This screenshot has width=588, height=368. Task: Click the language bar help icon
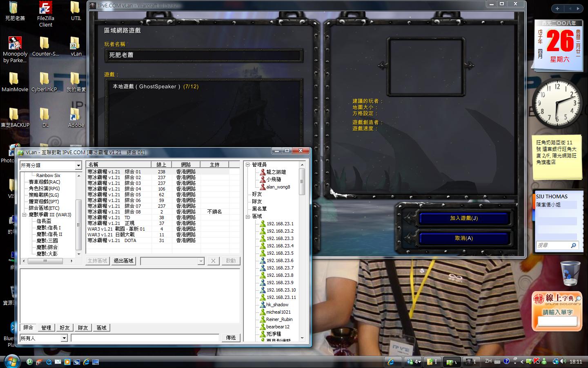tap(506, 361)
